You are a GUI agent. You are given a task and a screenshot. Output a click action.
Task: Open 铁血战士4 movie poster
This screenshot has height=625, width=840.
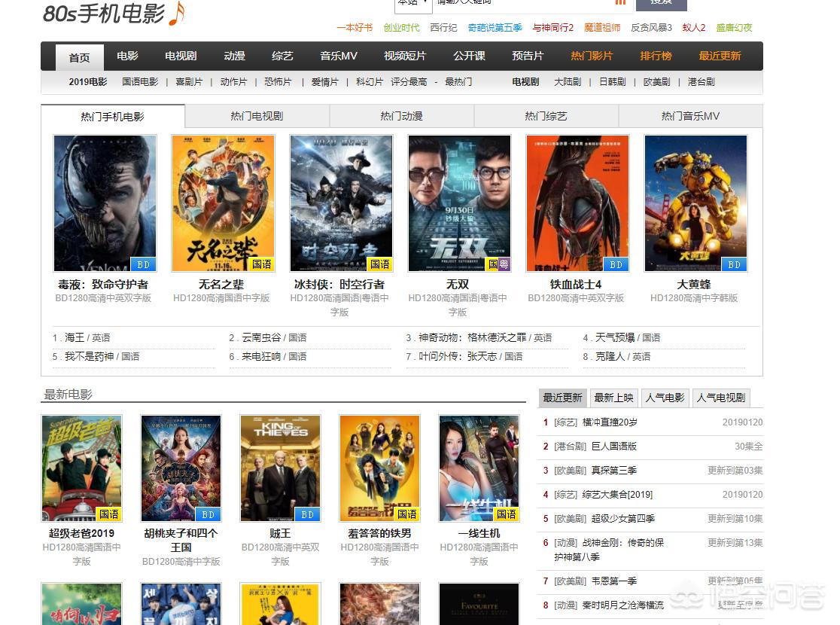click(x=577, y=203)
